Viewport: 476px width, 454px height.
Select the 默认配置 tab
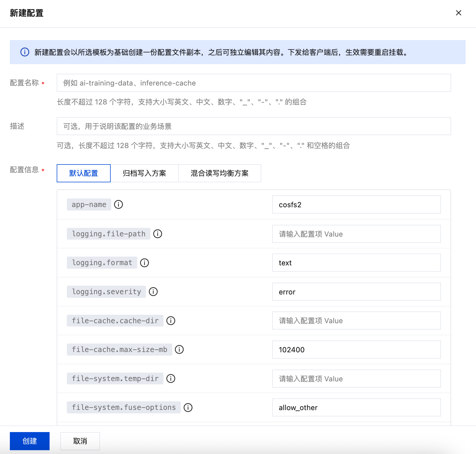pos(84,173)
